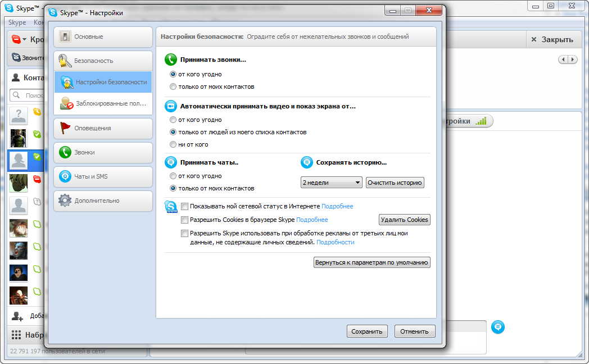Click green phone icon beside Принимать звонки
Viewport: 589px width, 364px height.
[x=171, y=60]
